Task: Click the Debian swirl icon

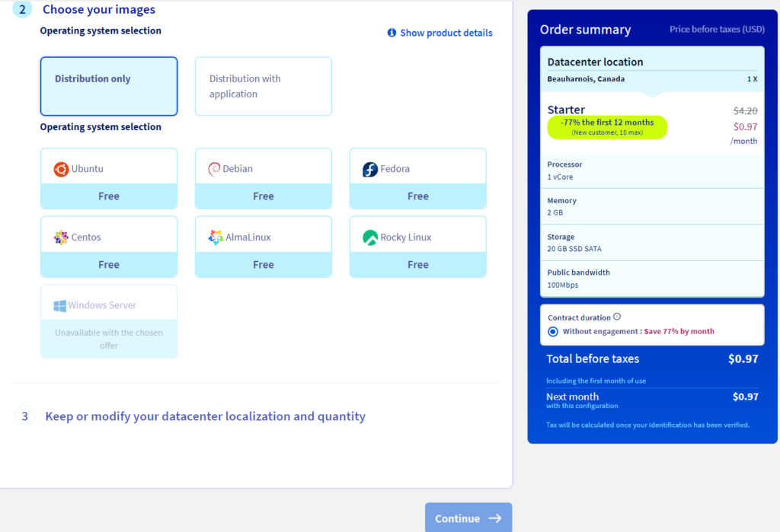Action: 215,169
